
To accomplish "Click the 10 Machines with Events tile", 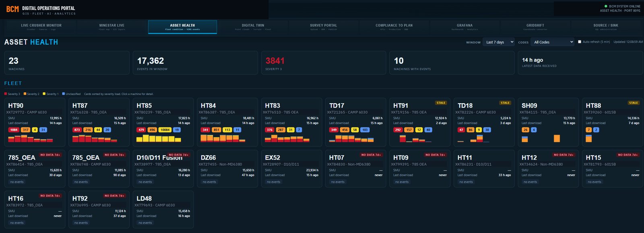I will coord(452,62).
